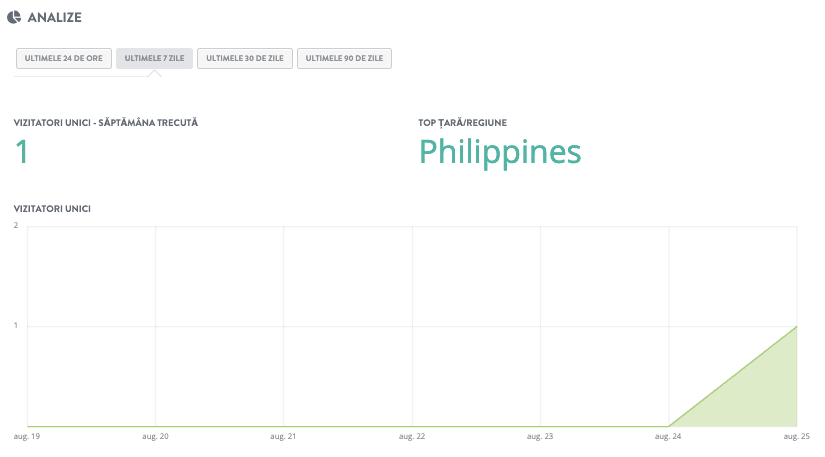Click the y-axis label 2
The width and height of the screenshot is (825, 457).
click(x=16, y=225)
